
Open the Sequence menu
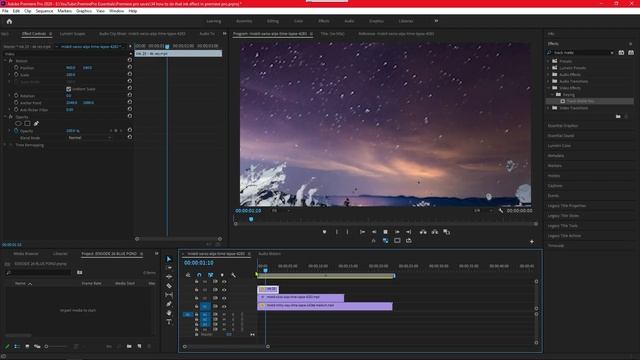point(44,11)
